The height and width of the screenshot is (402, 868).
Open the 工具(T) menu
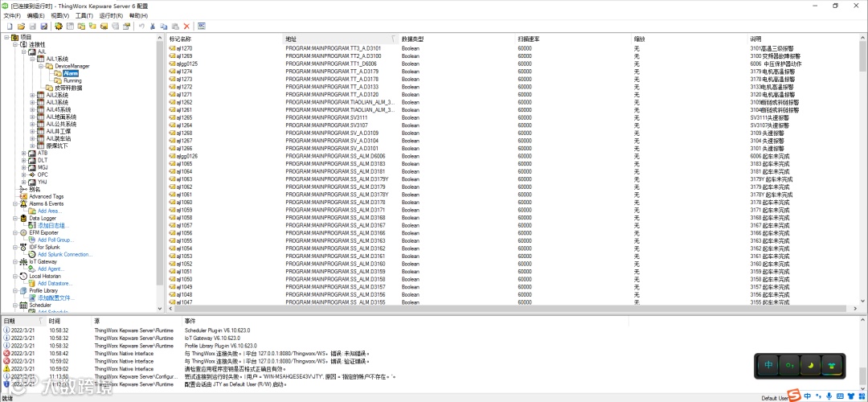coord(84,16)
